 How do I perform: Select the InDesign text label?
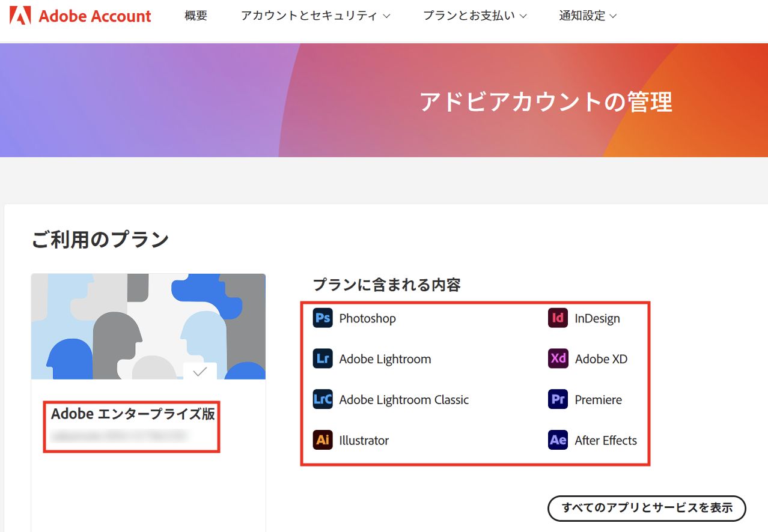[x=597, y=318]
